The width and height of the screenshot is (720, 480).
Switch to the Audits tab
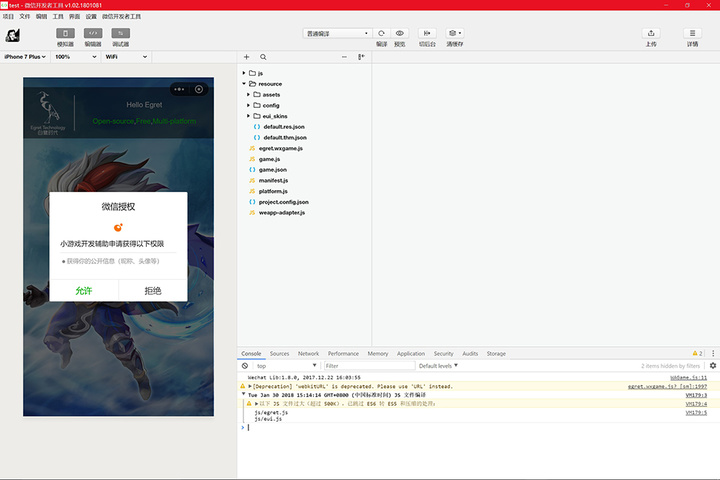coord(470,354)
